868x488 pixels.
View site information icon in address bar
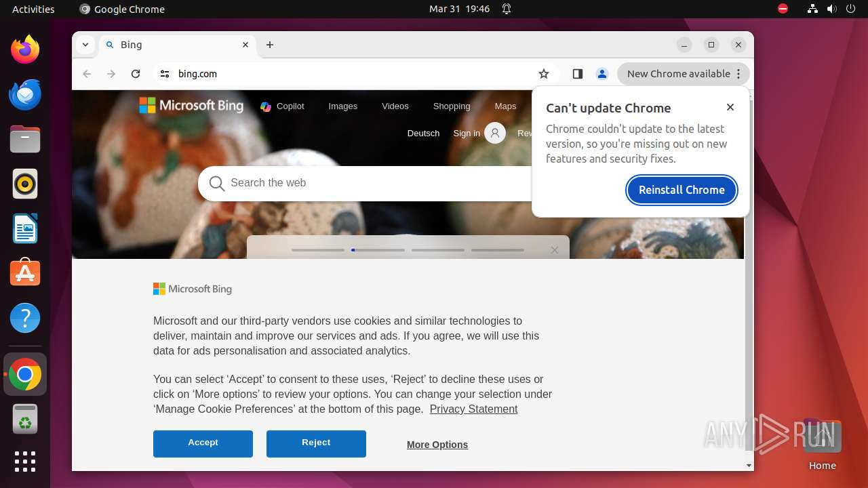pyautogui.click(x=165, y=74)
